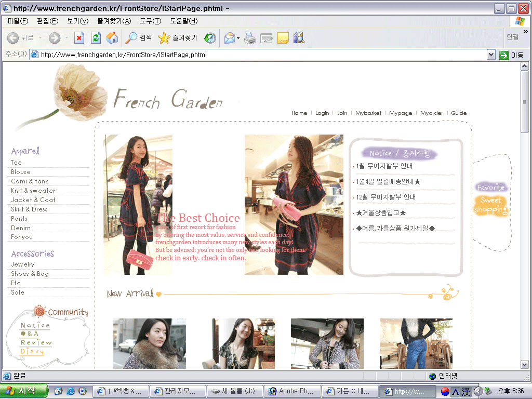Click the Favorite purple side button

(x=491, y=187)
